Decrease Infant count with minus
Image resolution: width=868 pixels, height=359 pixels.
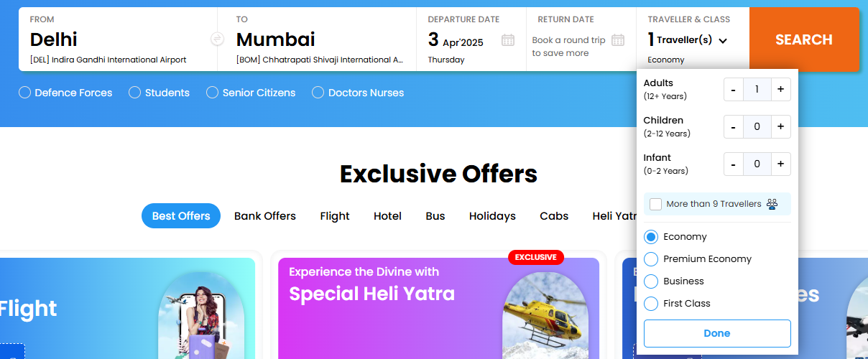(x=733, y=164)
